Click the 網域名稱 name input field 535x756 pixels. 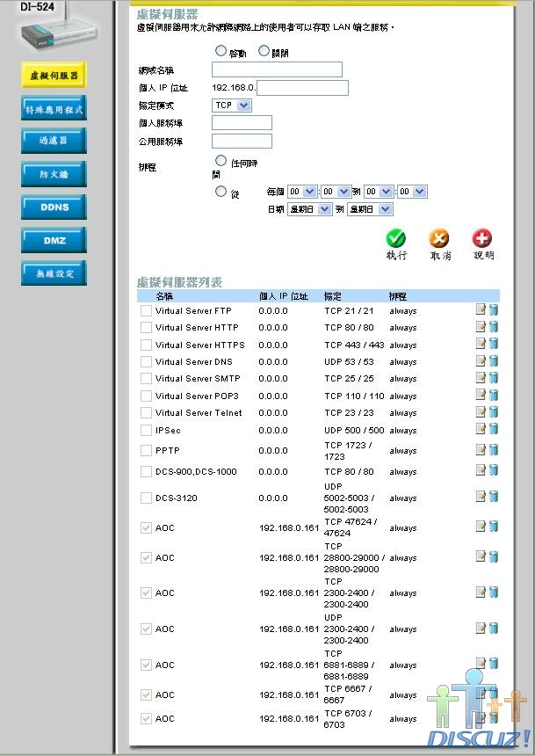click(x=277, y=69)
